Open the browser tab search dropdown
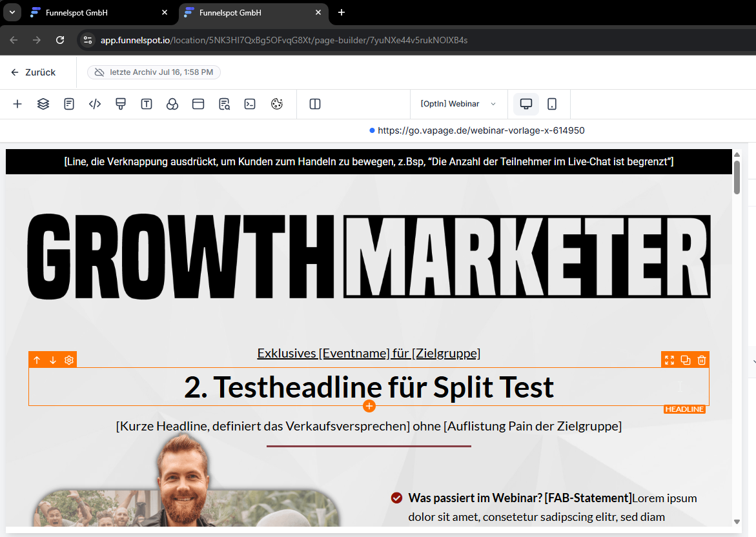This screenshot has height=537, width=756. 12,12
